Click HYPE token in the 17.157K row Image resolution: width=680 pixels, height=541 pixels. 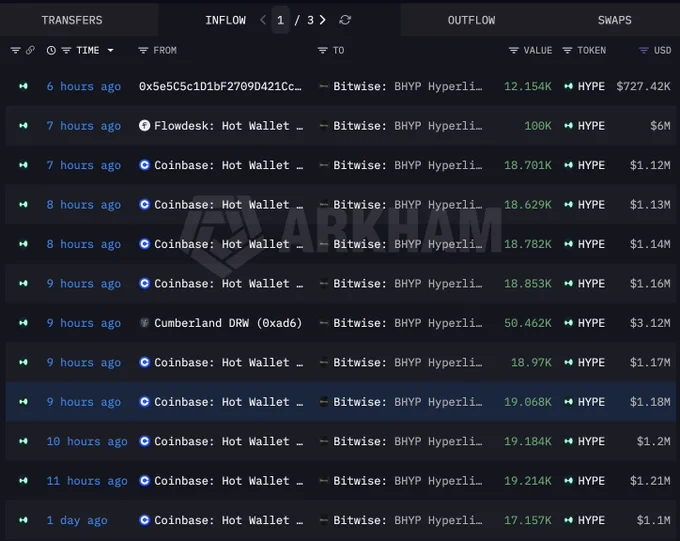point(591,520)
